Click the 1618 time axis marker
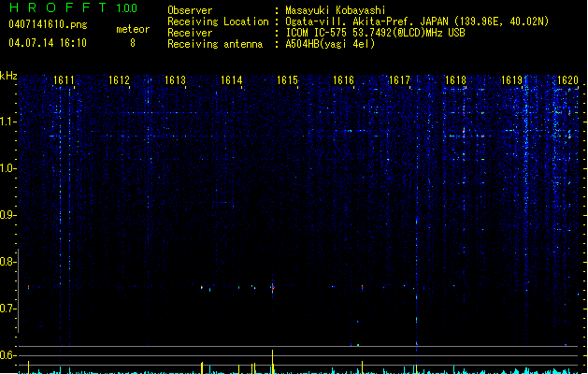The image size is (588, 374). pyautogui.click(x=455, y=80)
